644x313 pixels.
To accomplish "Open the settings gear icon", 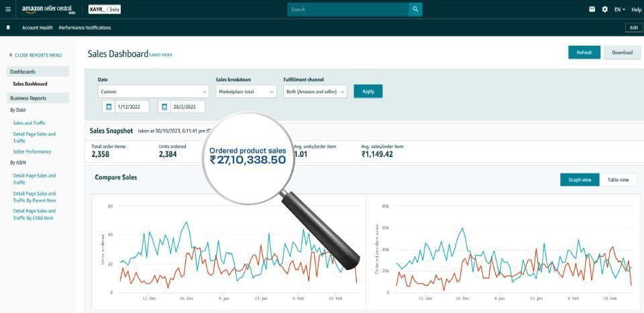I will 604,9.
